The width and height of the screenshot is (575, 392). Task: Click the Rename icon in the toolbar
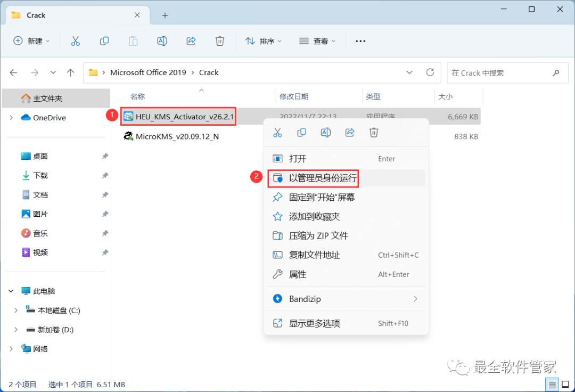coord(162,41)
